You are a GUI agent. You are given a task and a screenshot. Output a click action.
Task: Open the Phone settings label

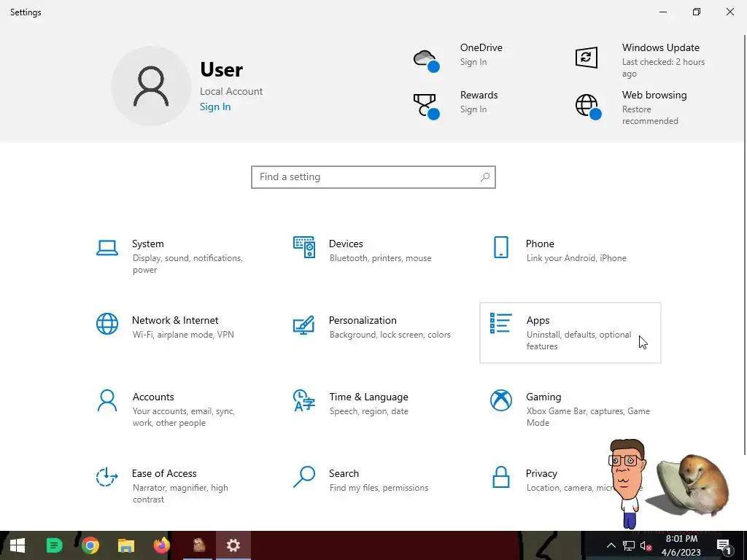coord(540,244)
